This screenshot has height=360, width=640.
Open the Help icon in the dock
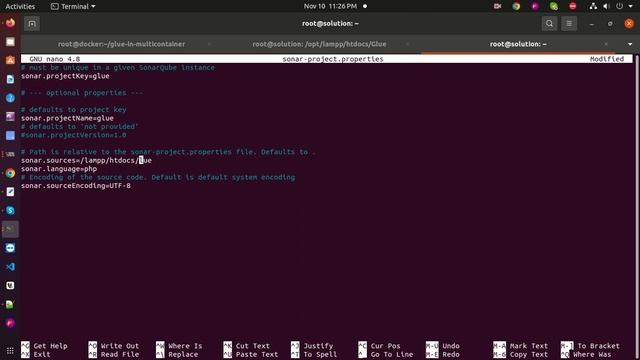pos(10,98)
